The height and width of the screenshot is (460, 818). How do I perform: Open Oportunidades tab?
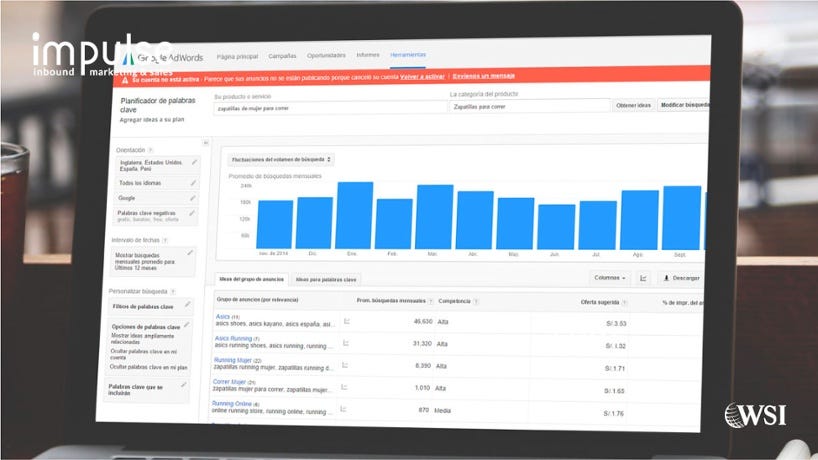tap(326, 55)
